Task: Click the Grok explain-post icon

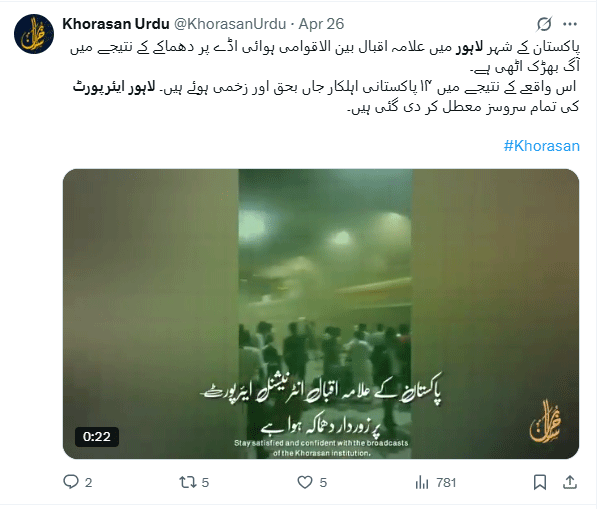Action: coord(544,24)
